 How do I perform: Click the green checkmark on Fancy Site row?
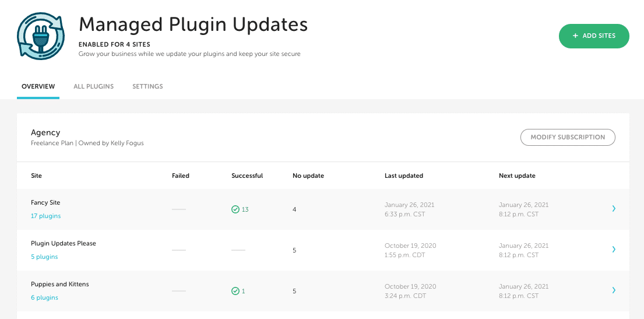tap(235, 209)
